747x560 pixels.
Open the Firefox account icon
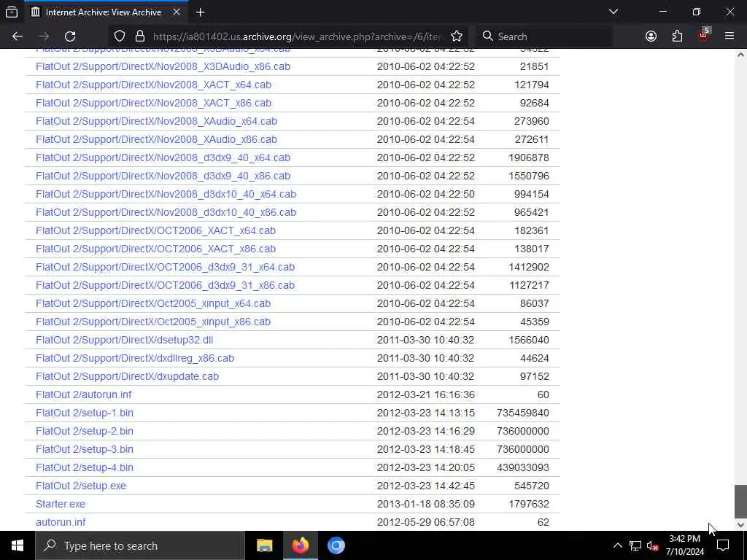[x=651, y=36]
